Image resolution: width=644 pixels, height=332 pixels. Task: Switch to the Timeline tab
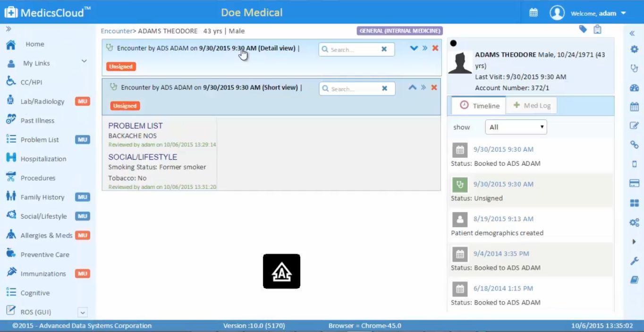pyautogui.click(x=479, y=105)
